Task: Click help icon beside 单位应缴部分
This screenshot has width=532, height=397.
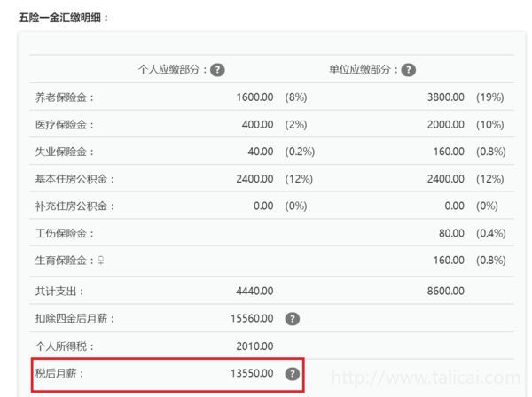Action: [x=409, y=70]
